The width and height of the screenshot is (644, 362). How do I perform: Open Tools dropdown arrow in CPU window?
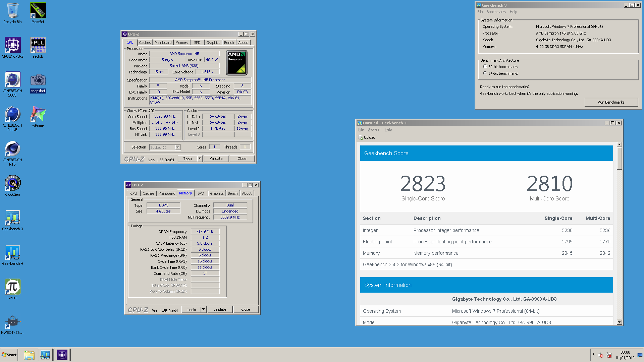(x=200, y=159)
